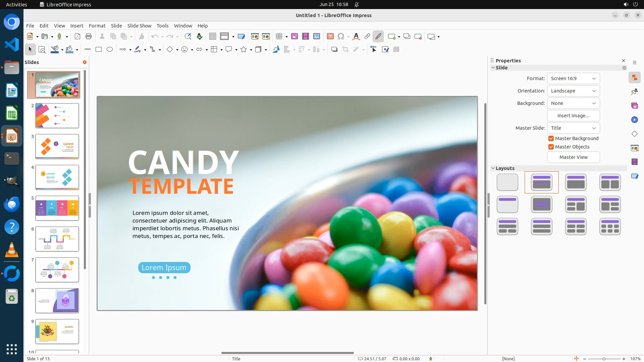
Task: Open the Slide Show menu
Action: [x=139, y=26]
